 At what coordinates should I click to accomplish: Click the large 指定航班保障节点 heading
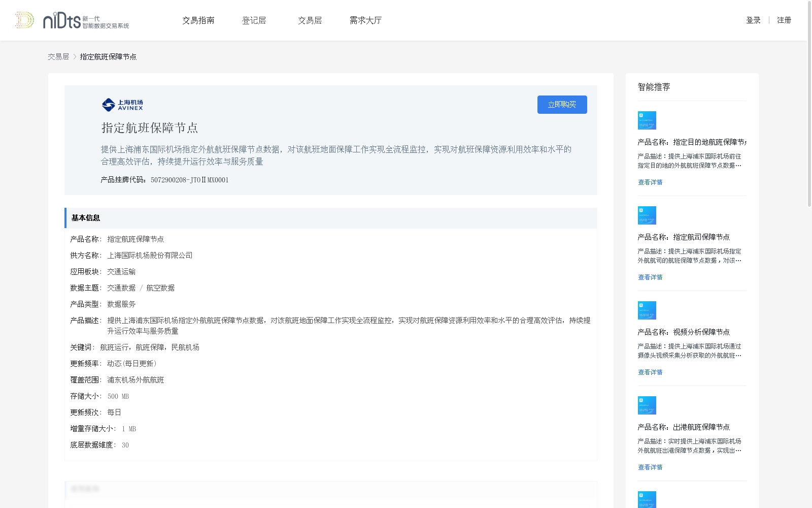(x=150, y=128)
